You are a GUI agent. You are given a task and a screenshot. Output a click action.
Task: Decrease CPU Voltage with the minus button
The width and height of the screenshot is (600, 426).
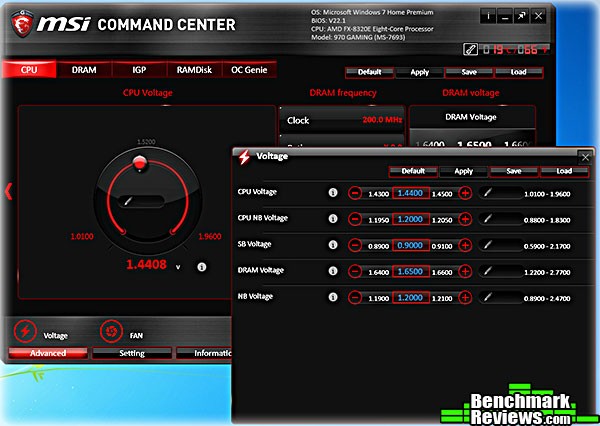[356, 192]
